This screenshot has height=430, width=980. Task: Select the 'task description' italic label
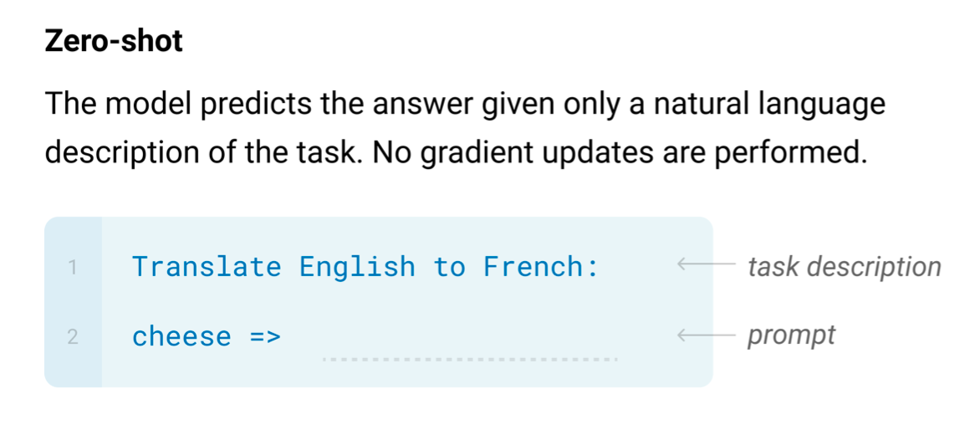pos(845,267)
